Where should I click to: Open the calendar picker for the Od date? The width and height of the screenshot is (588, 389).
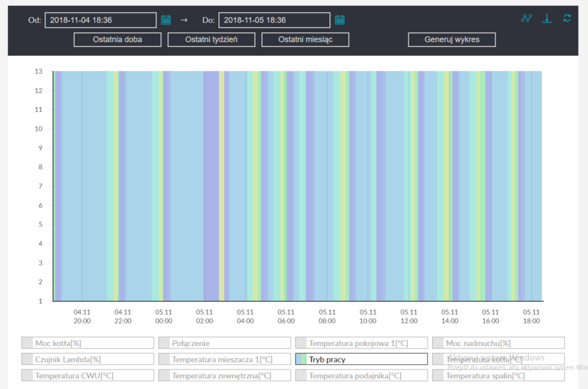tap(166, 20)
